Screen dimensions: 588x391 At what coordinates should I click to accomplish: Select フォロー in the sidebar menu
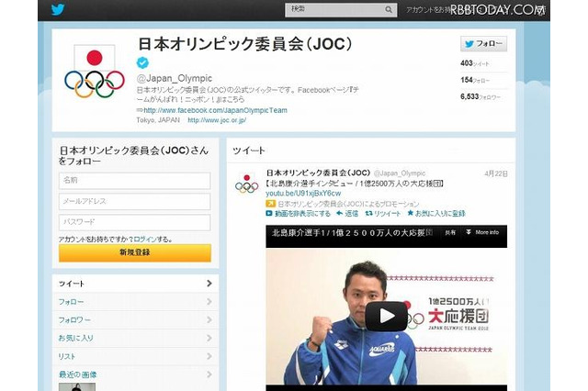tap(135, 302)
